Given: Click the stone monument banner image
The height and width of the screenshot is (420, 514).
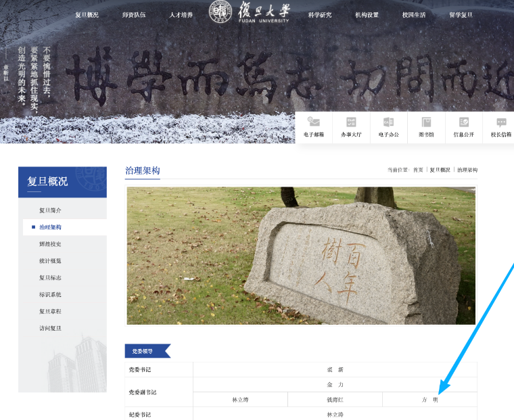Looking at the screenshot, I should point(301,256).
